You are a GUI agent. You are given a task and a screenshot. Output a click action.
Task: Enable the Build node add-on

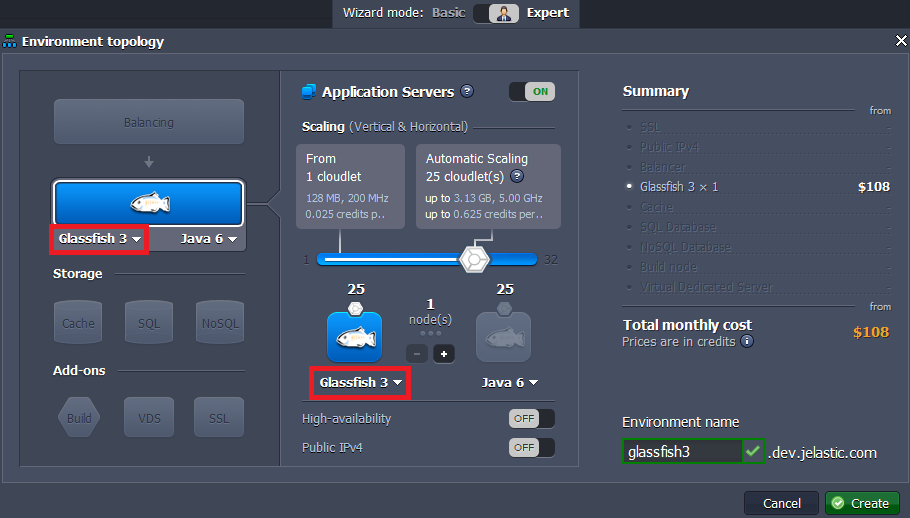[x=79, y=418]
